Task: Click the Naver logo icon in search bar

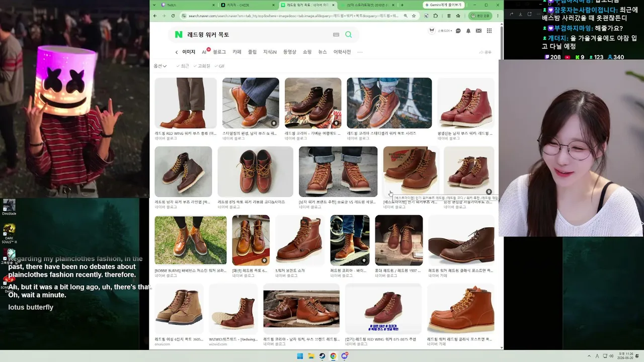Action: tap(179, 35)
